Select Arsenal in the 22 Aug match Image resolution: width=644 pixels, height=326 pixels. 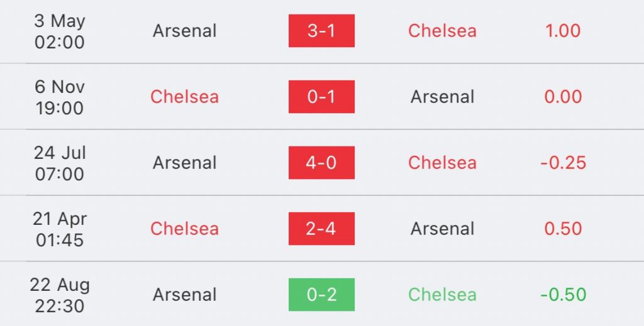point(184,295)
